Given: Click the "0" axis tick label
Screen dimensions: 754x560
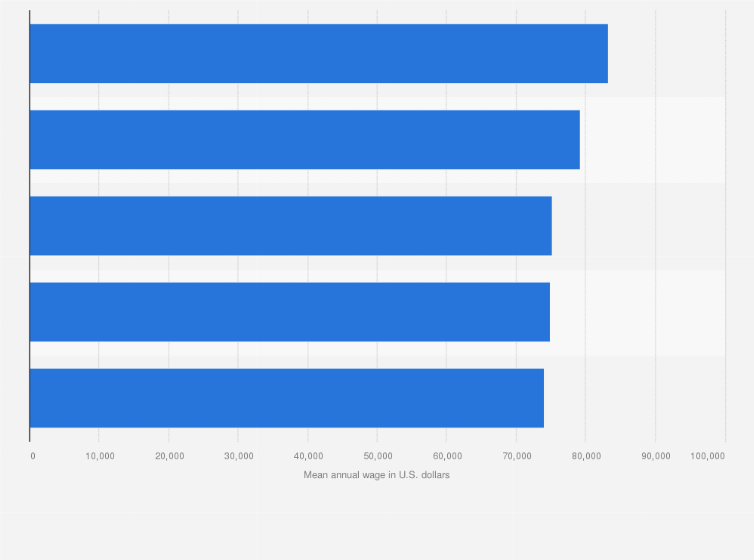Looking at the screenshot, I should point(33,456).
